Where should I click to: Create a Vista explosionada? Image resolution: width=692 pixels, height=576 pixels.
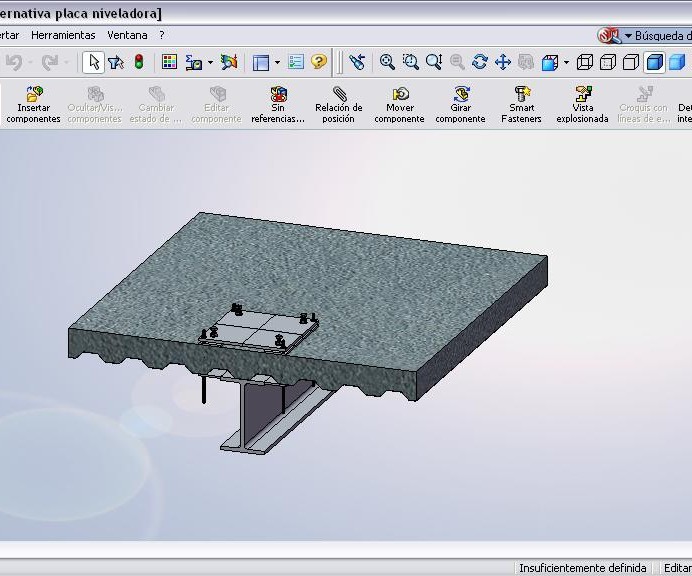tap(582, 104)
